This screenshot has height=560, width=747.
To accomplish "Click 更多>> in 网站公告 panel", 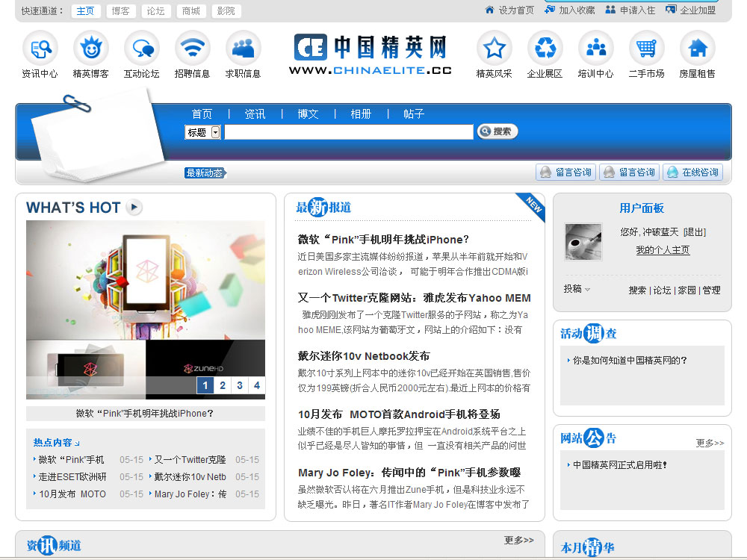I will (x=710, y=444).
